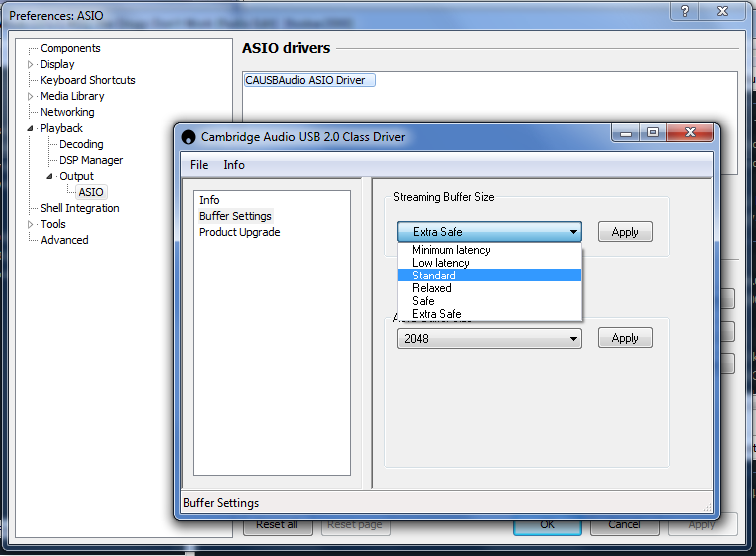This screenshot has height=556, width=756.
Task: Expand the Media Library tree node
Action: tap(31, 96)
